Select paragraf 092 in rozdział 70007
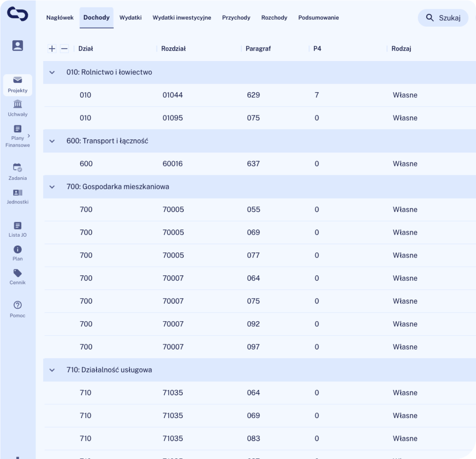The height and width of the screenshot is (459, 476). coord(253,324)
